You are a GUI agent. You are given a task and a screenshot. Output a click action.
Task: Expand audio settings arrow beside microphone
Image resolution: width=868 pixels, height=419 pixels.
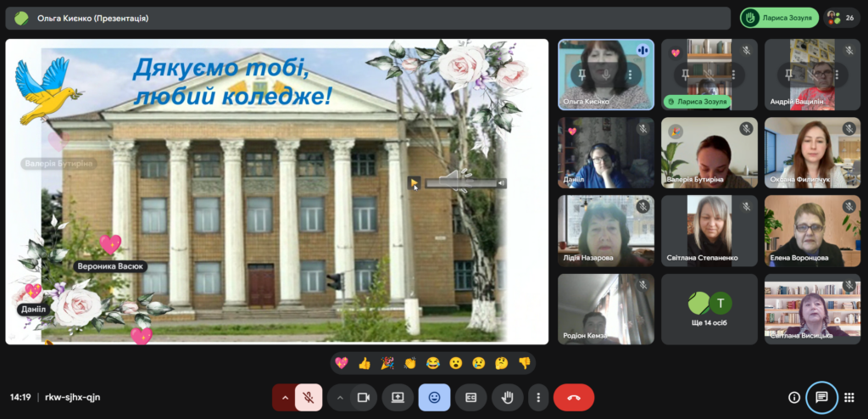pos(284,397)
